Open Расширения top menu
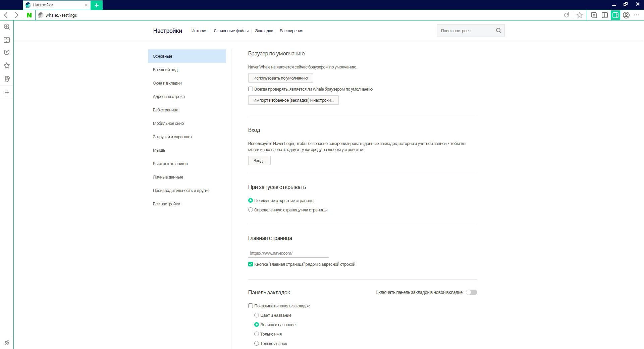644x349 pixels. (x=291, y=31)
